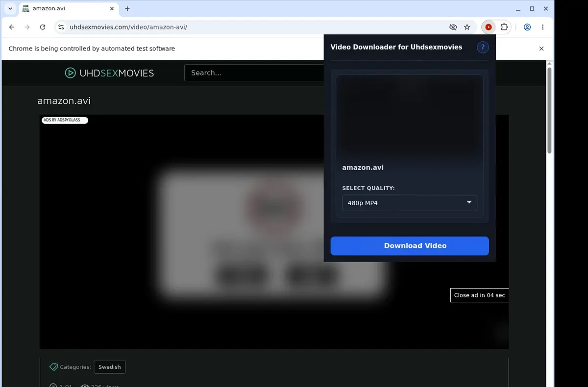Open a new tab with the plus button
This screenshot has width=588, height=387.
click(x=127, y=9)
